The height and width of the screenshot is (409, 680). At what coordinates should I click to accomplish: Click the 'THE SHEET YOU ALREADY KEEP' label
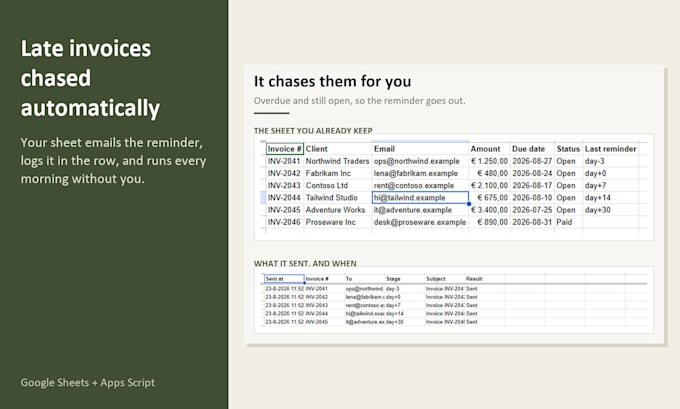313,131
